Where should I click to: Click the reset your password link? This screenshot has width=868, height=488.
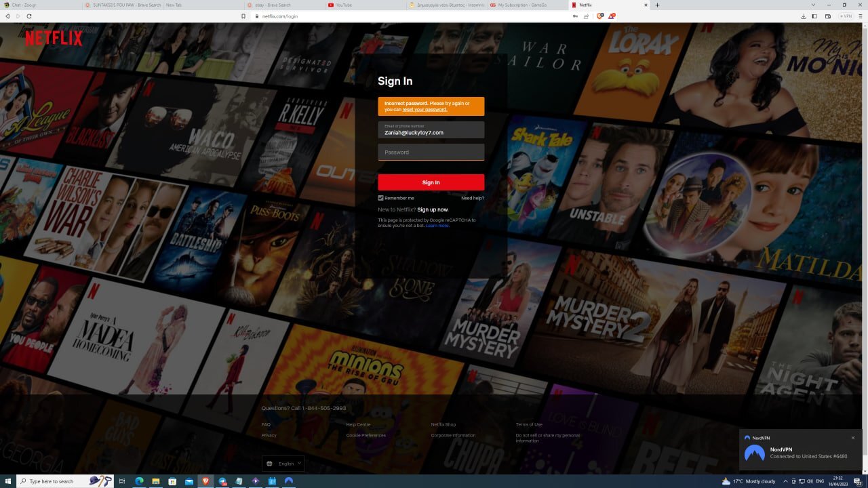(x=425, y=109)
